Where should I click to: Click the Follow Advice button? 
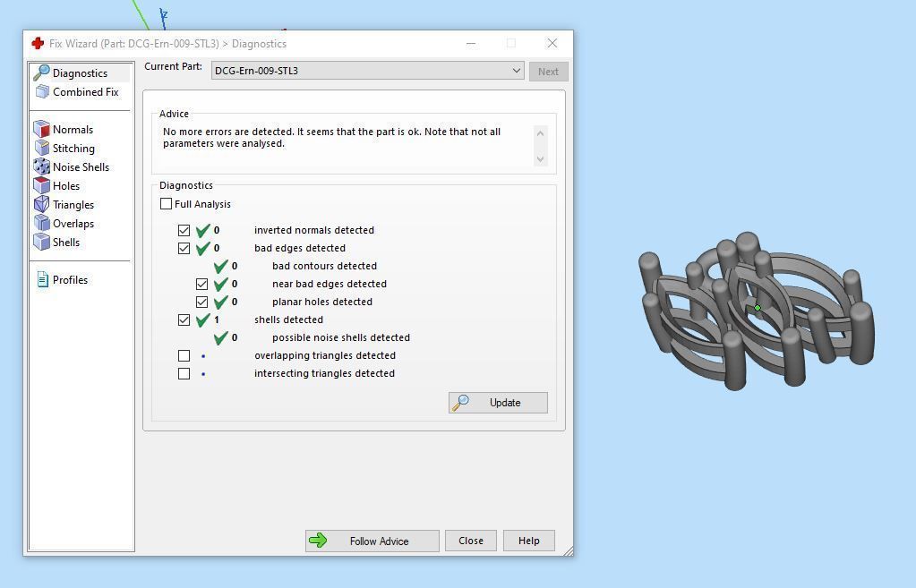coord(372,541)
